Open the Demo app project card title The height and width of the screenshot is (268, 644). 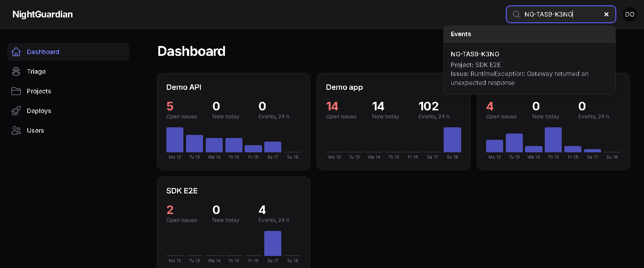[344, 87]
